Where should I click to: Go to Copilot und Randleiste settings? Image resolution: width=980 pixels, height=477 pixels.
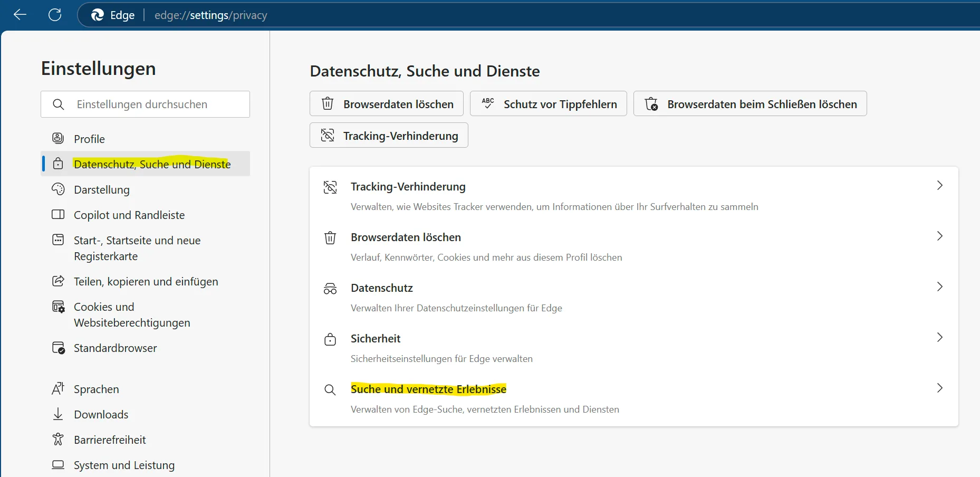(x=145, y=215)
